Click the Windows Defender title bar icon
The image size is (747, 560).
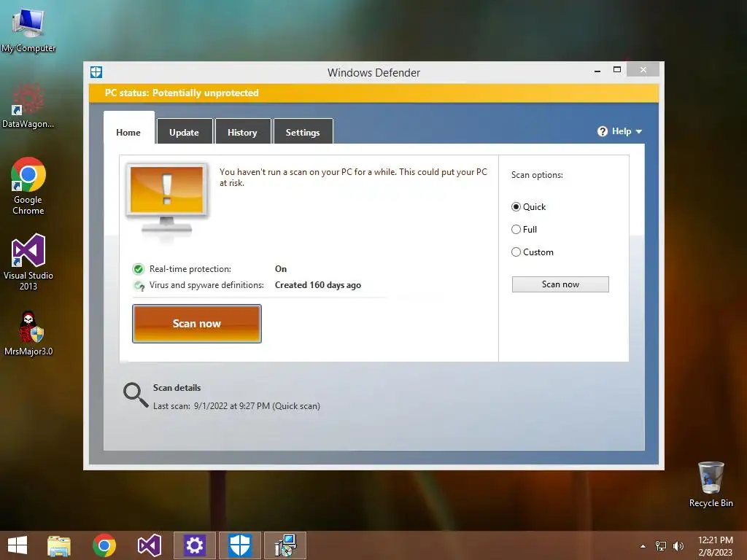pyautogui.click(x=96, y=72)
